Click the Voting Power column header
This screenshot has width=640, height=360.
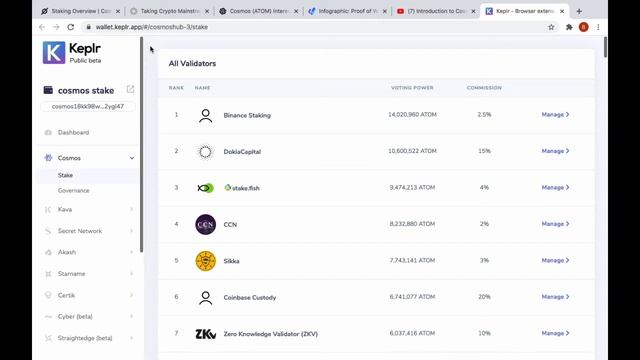coord(412,88)
